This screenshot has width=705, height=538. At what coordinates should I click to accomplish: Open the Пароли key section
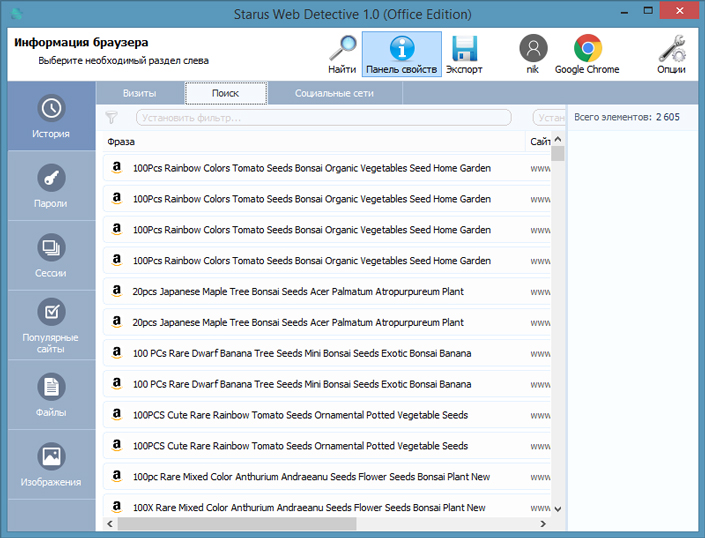click(51, 186)
